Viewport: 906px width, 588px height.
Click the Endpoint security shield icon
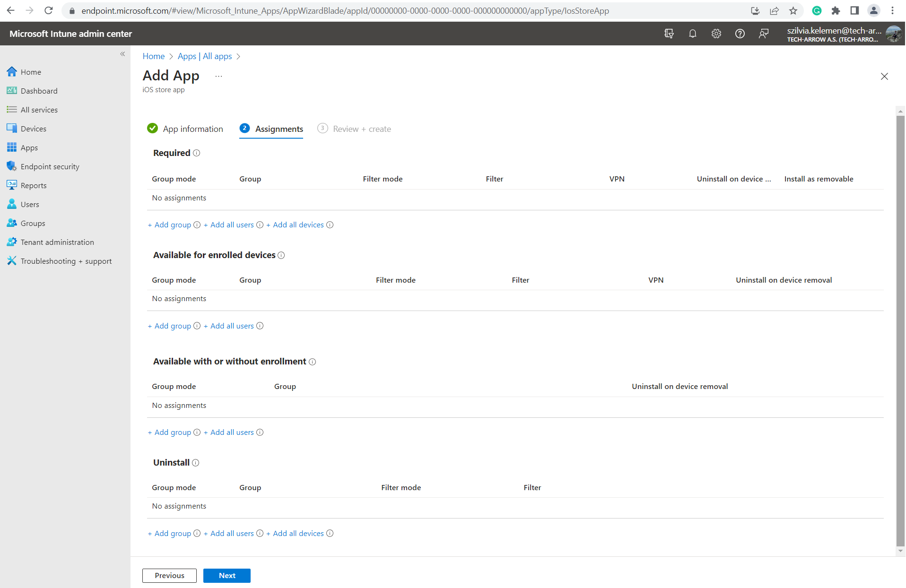coord(11,166)
